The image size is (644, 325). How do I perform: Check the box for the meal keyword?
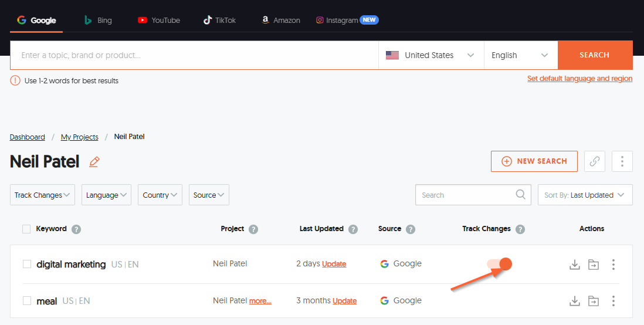[27, 301]
